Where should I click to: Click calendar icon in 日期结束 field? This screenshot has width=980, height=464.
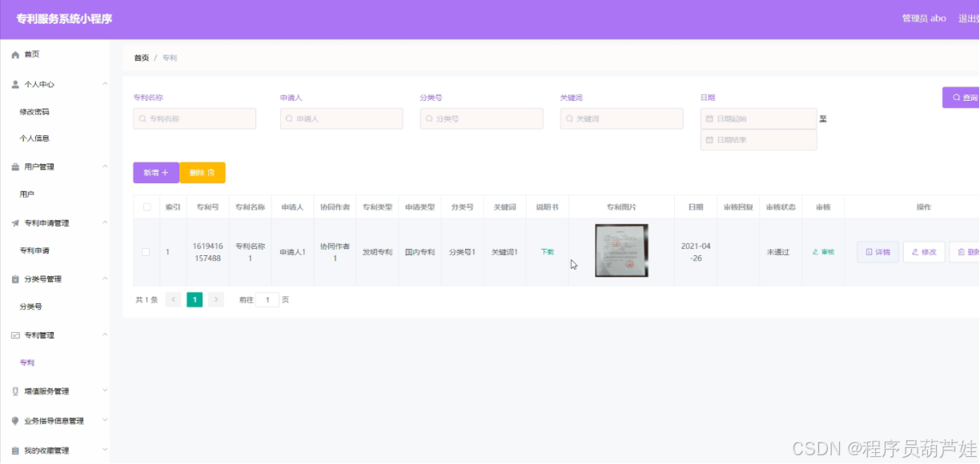(709, 140)
